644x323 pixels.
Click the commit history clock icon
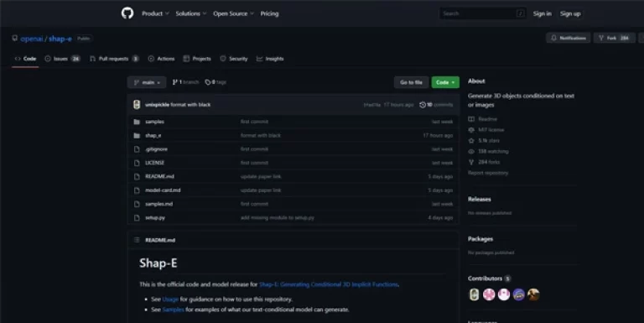(423, 105)
